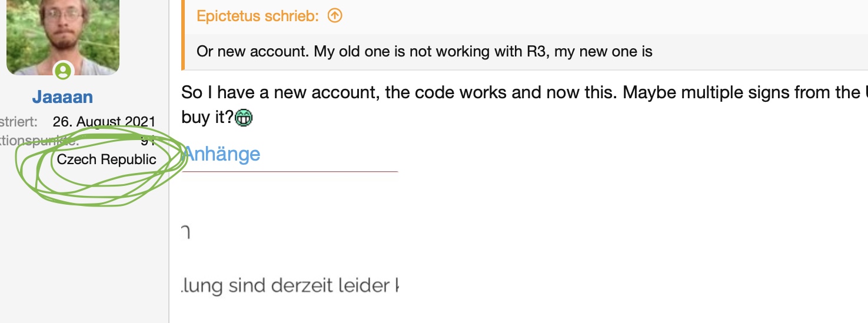Click the 'buy it?' text in the post

(x=207, y=116)
